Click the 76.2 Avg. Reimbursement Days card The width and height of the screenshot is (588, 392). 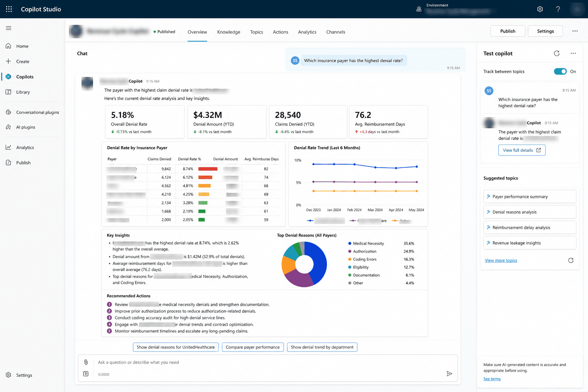tap(389, 122)
